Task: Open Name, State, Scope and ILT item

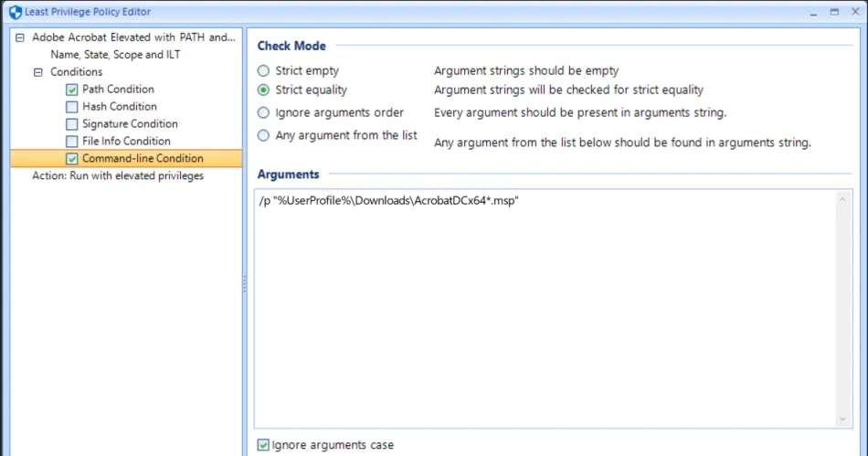Action: 115,55
